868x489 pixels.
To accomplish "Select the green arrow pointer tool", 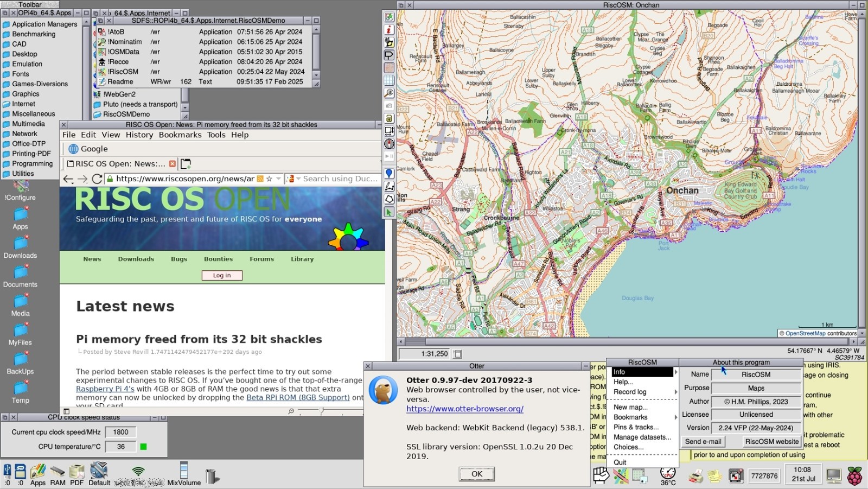I will pos(389,212).
